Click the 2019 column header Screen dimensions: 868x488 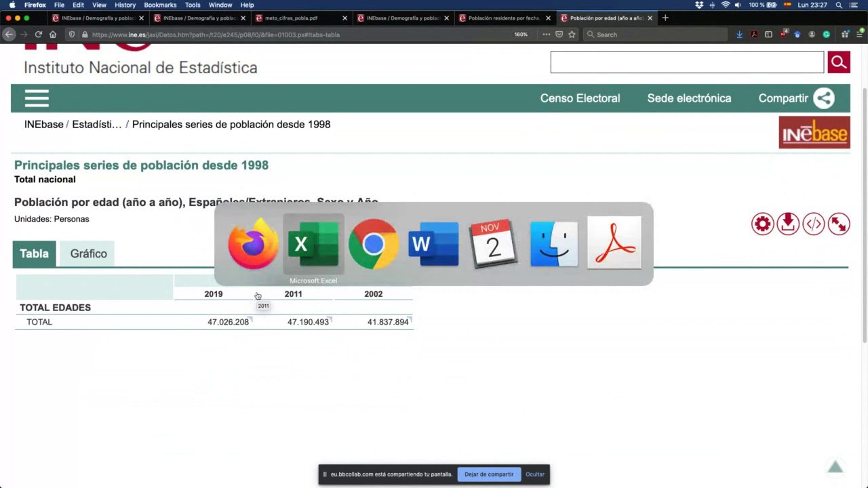(214, 294)
